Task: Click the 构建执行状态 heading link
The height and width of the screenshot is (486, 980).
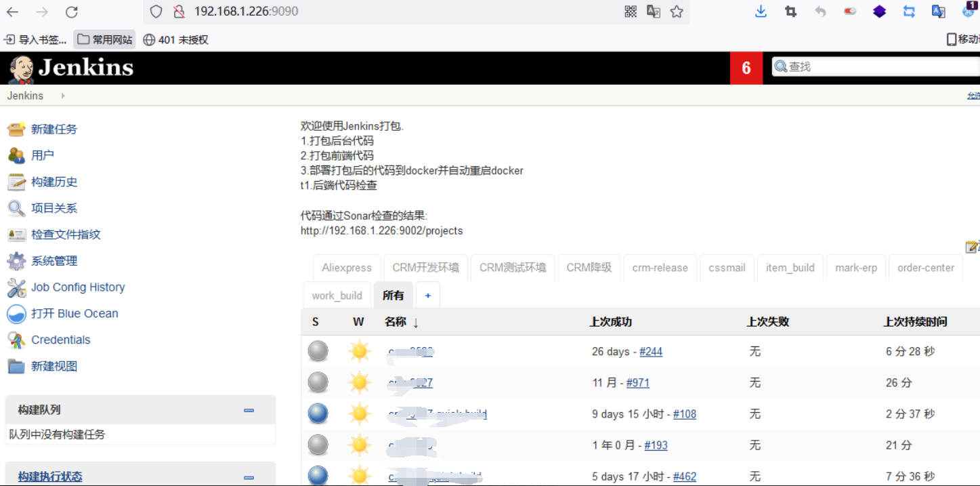Action: [50, 477]
